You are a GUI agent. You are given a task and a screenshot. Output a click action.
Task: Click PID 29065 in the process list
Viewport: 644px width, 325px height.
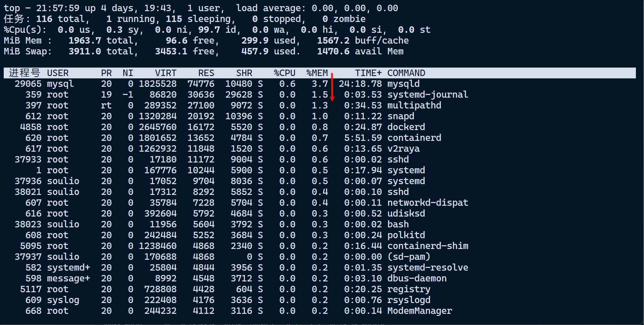28,84
